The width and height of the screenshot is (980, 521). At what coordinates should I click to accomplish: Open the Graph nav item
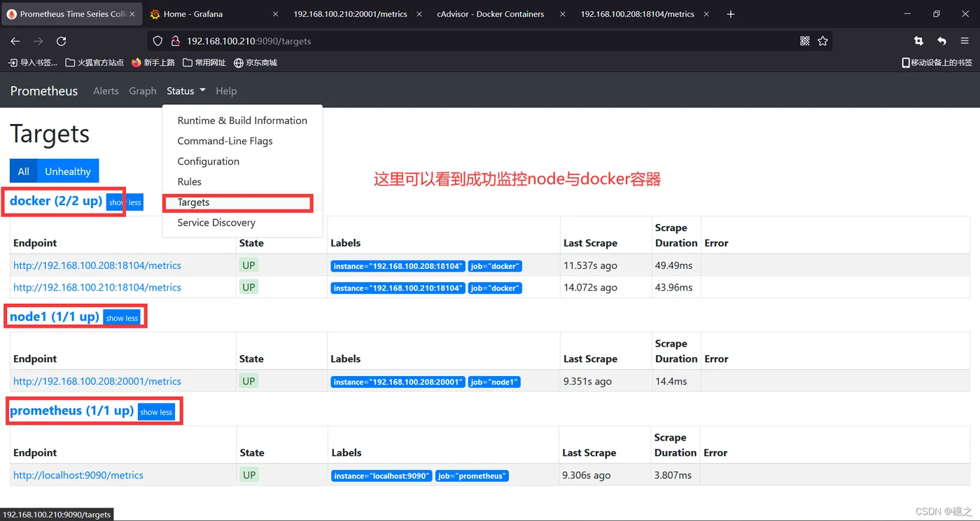143,91
